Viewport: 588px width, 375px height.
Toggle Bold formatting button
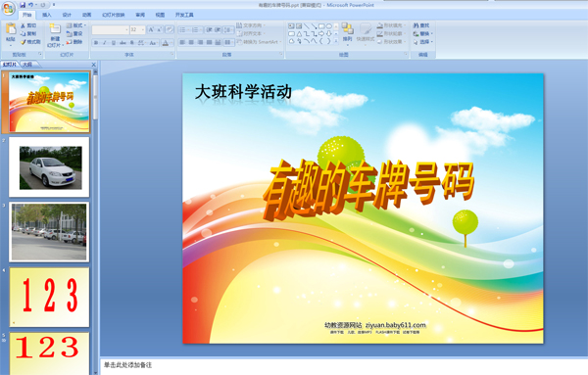pos(96,43)
